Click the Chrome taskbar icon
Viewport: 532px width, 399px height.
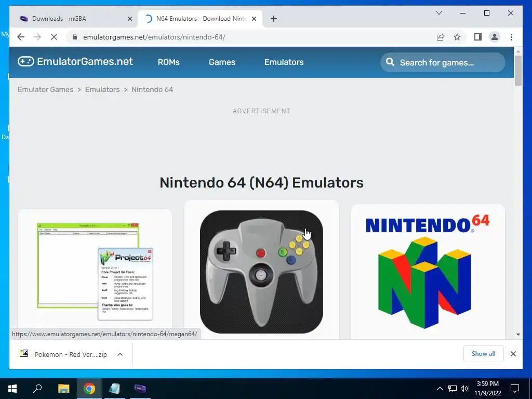coord(89,389)
